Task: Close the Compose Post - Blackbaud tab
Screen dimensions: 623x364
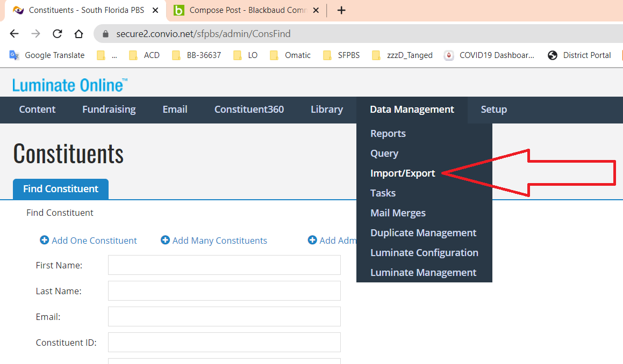Action: [x=316, y=10]
